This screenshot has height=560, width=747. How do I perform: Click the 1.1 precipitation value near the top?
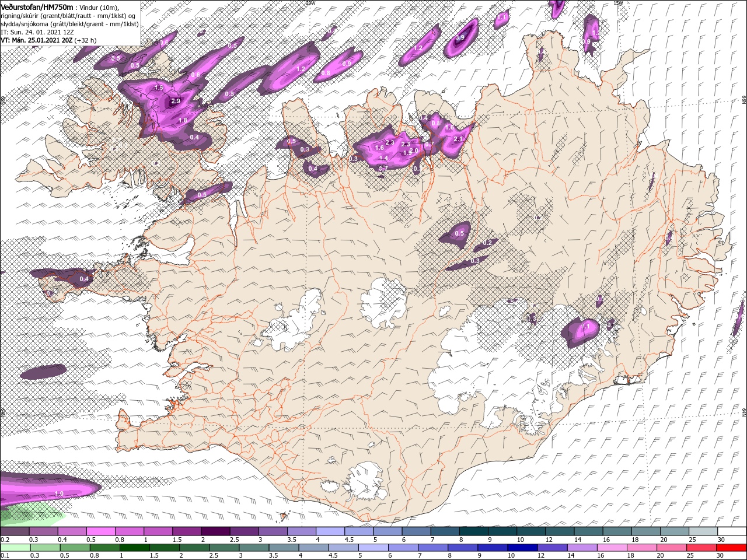(x=502, y=18)
